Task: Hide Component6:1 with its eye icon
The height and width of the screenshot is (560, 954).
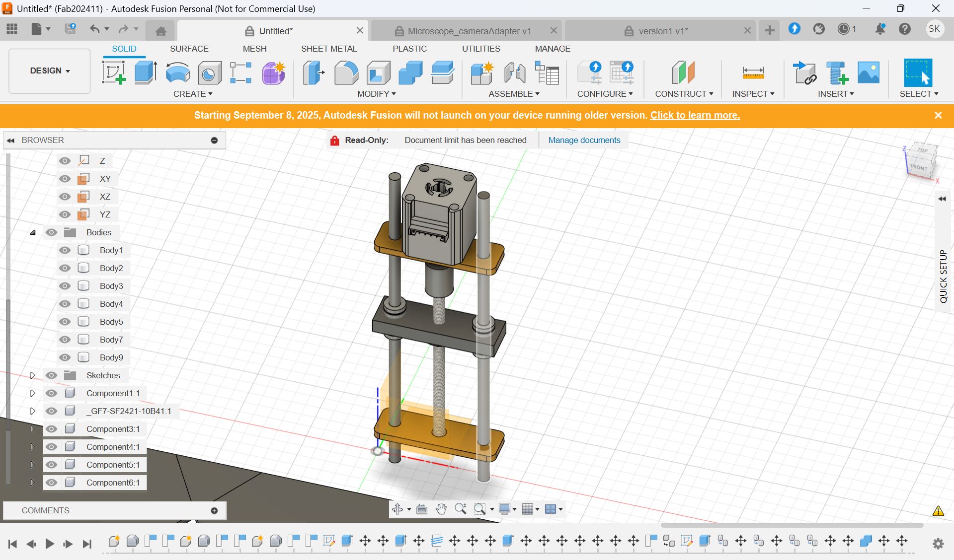Action: click(x=51, y=483)
